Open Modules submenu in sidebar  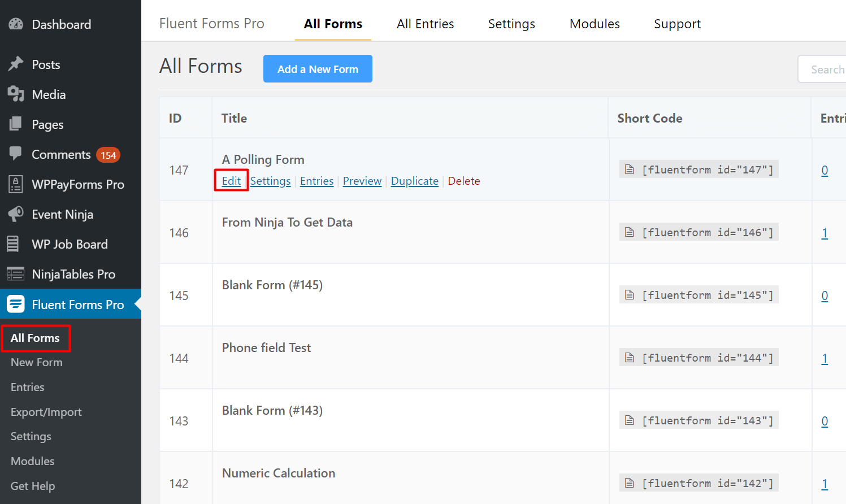[x=33, y=461]
